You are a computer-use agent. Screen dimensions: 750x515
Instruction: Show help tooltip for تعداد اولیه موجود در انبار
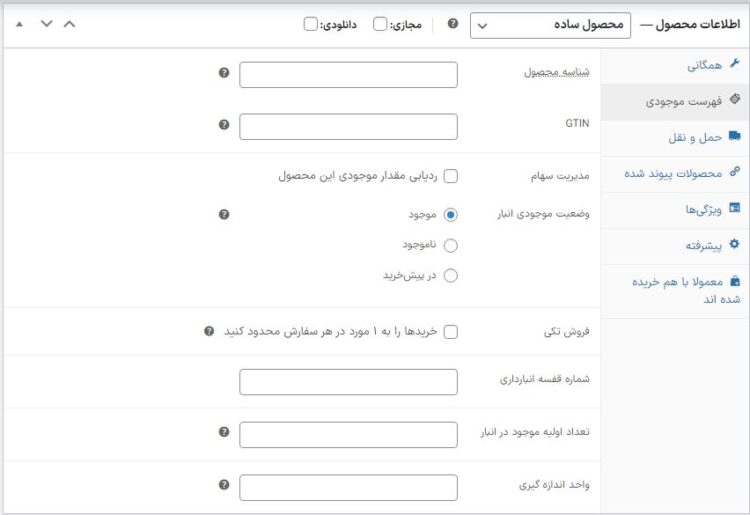224,432
